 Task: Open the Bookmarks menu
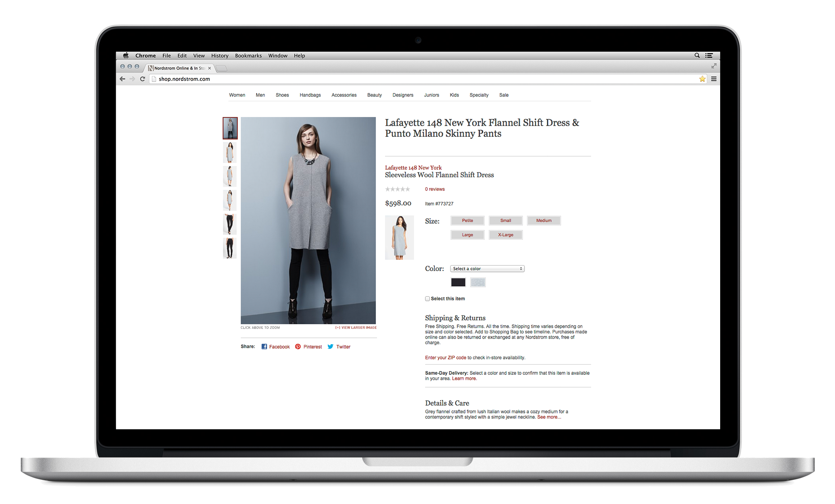point(248,56)
